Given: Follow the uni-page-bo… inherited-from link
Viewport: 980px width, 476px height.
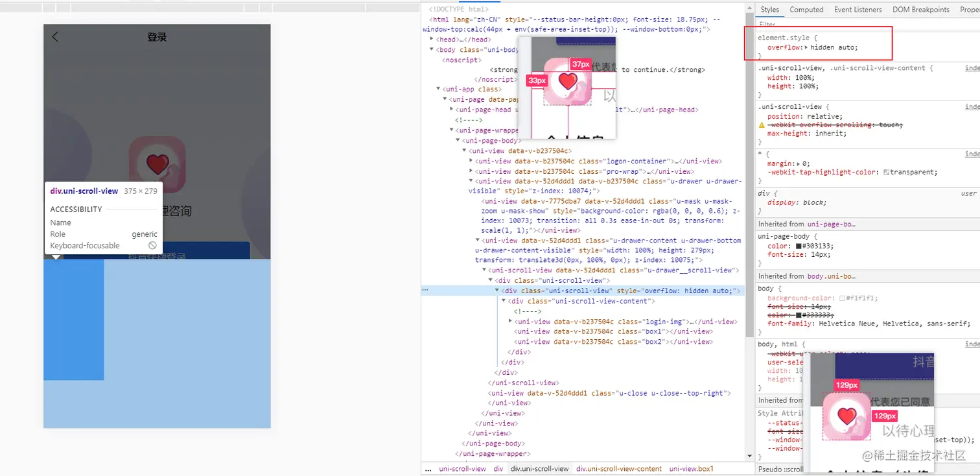Looking at the screenshot, I should pos(832,224).
